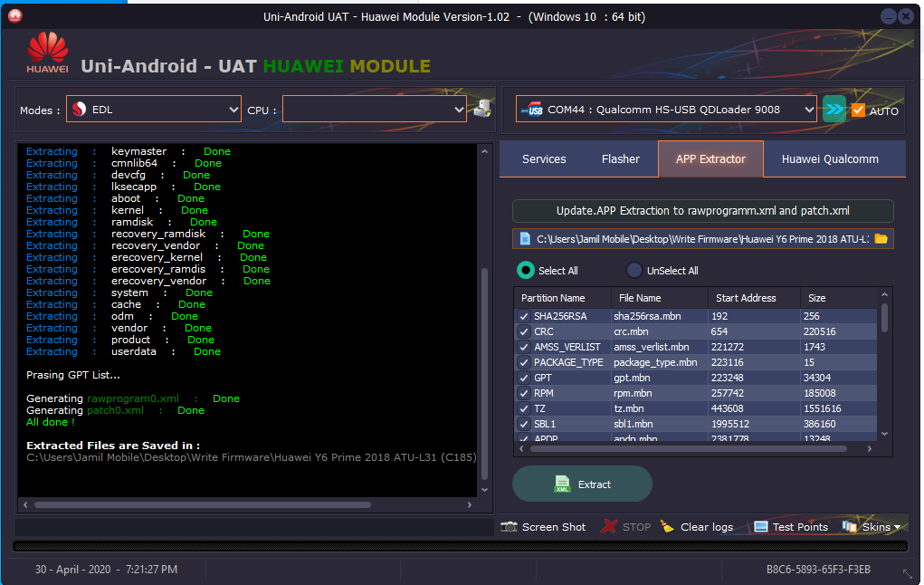
Task: Click the Update.APP file path field
Action: click(702, 239)
